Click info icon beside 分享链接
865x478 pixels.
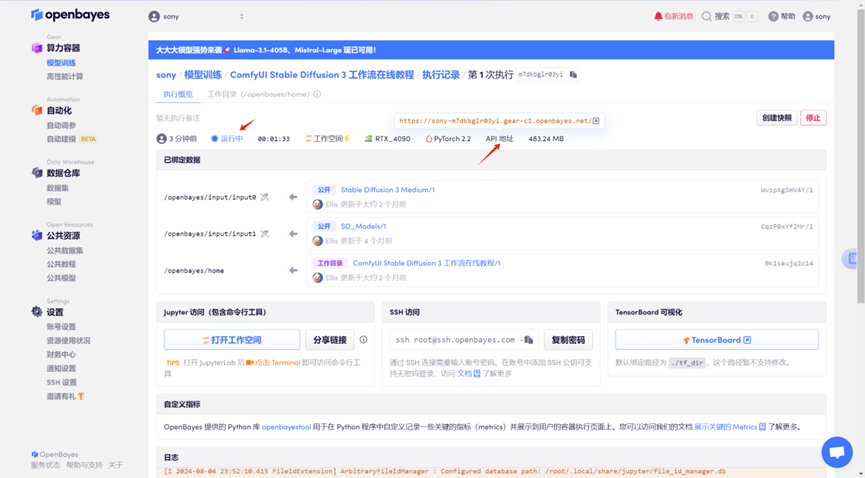click(x=364, y=340)
